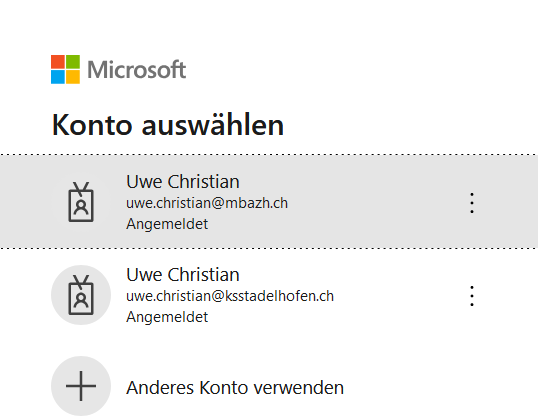This screenshot has height=417, width=538.
Task: Click the Konto auswählen heading
Action: pyautogui.click(x=168, y=125)
